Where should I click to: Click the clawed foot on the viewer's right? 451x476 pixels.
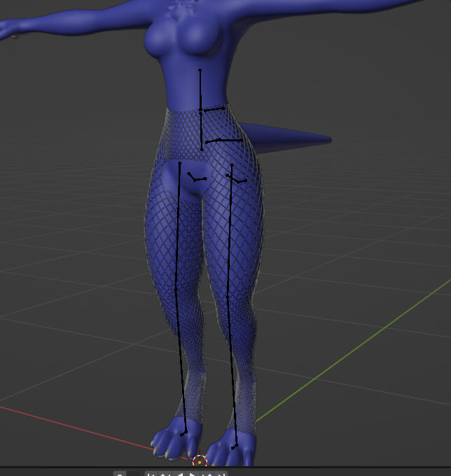pos(235,450)
